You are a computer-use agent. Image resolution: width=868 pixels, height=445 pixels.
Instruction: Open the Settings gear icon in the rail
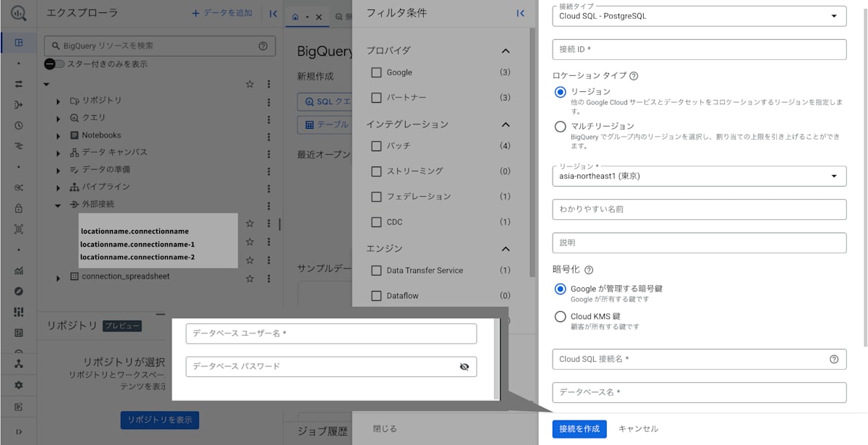[19, 385]
